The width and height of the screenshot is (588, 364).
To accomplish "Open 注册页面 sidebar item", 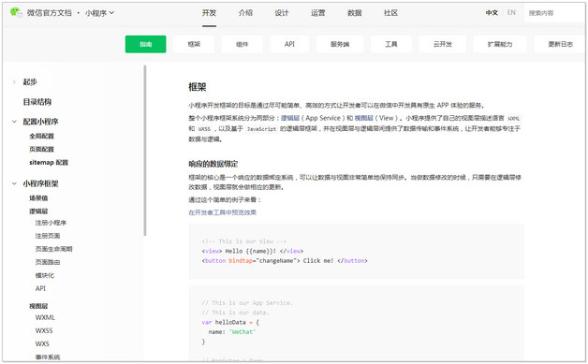I will tap(48, 236).
